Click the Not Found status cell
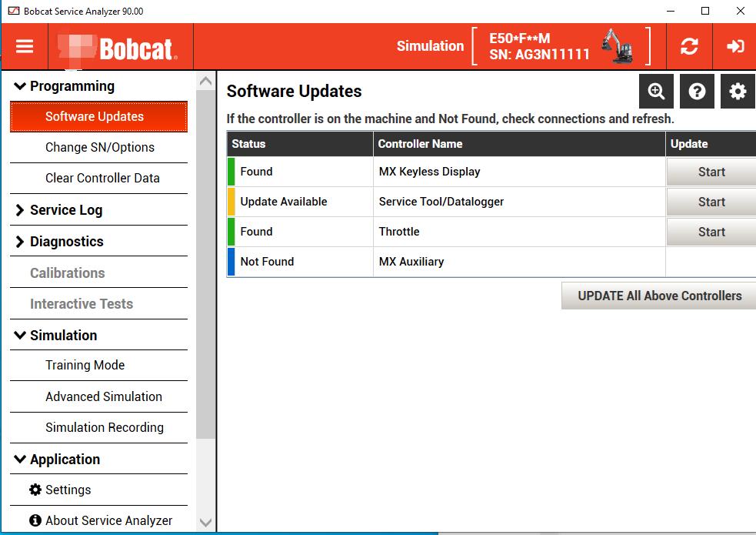 pyautogui.click(x=300, y=262)
